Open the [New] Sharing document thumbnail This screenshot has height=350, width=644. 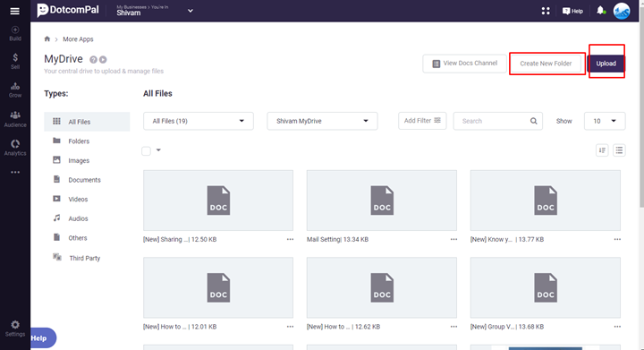click(218, 201)
